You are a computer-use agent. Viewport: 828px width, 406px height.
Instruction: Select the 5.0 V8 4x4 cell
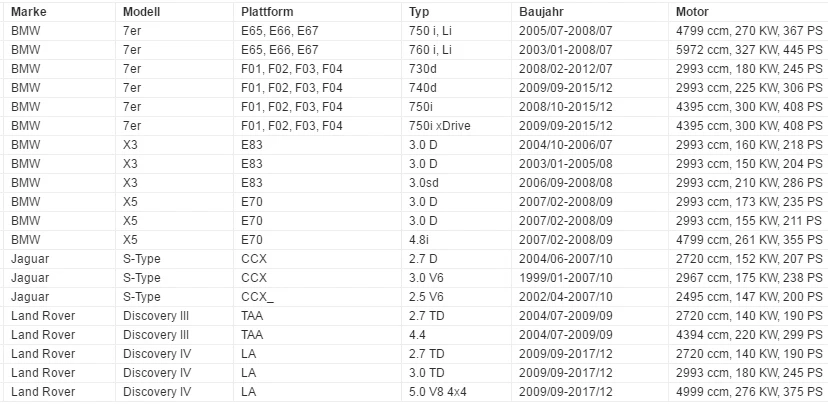pos(456,392)
